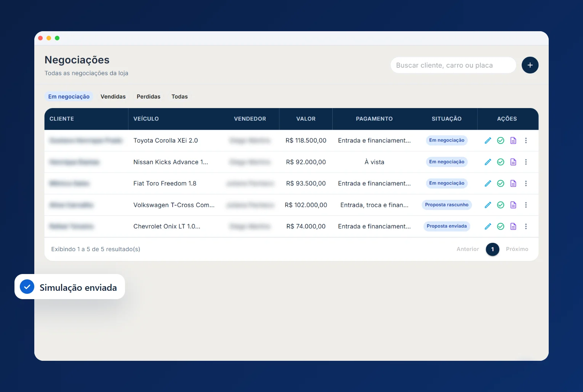Image resolution: width=583 pixels, height=392 pixels.
Task: Edit the Volkswagen T-Cross negotiation
Action: (x=488, y=205)
